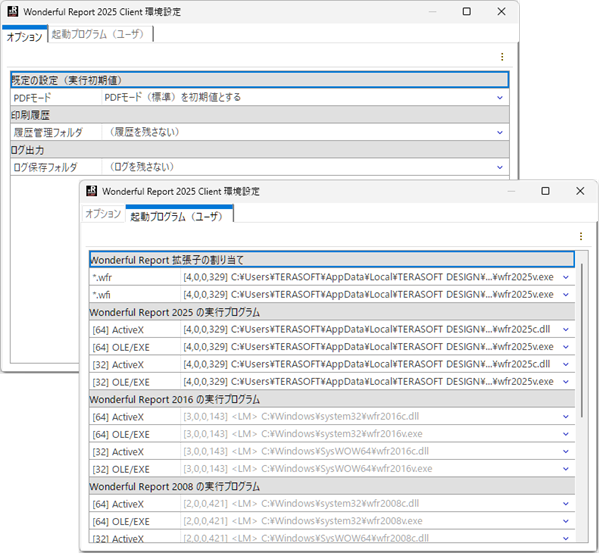Viewport: 600px width, 556px height.
Task: Click the （ログを残さない） value
Action: click(x=142, y=167)
